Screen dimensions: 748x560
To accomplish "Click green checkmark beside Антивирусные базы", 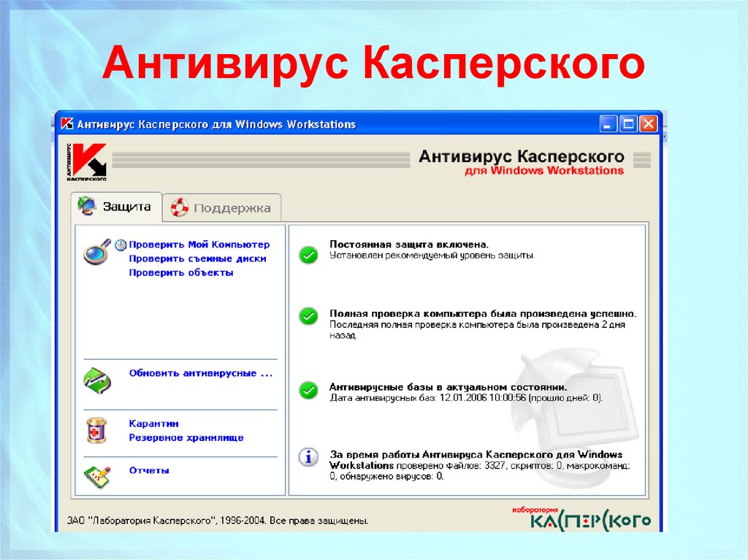I will pos(308,390).
